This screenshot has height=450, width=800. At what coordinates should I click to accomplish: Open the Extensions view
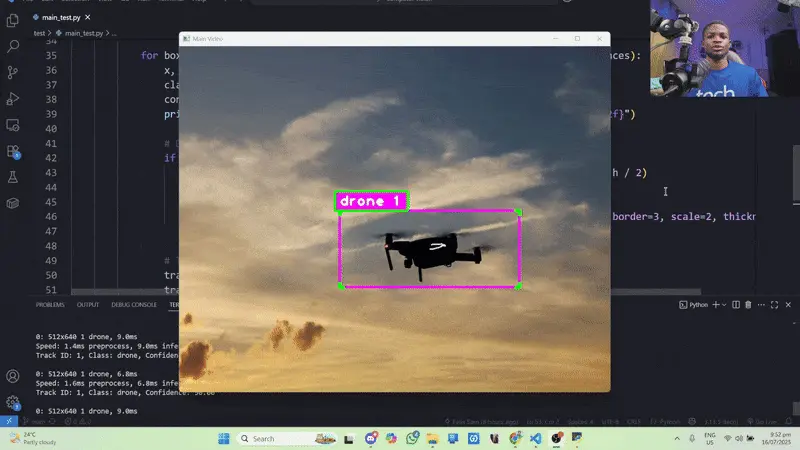[x=13, y=151]
